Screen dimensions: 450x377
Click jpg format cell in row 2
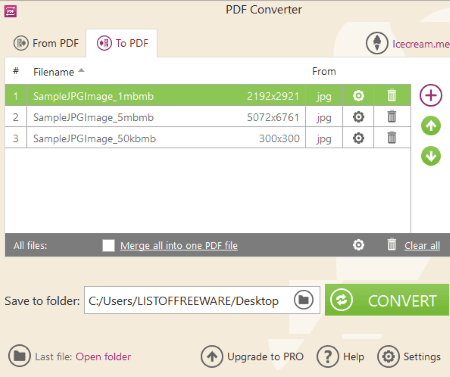pyautogui.click(x=324, y=117)
